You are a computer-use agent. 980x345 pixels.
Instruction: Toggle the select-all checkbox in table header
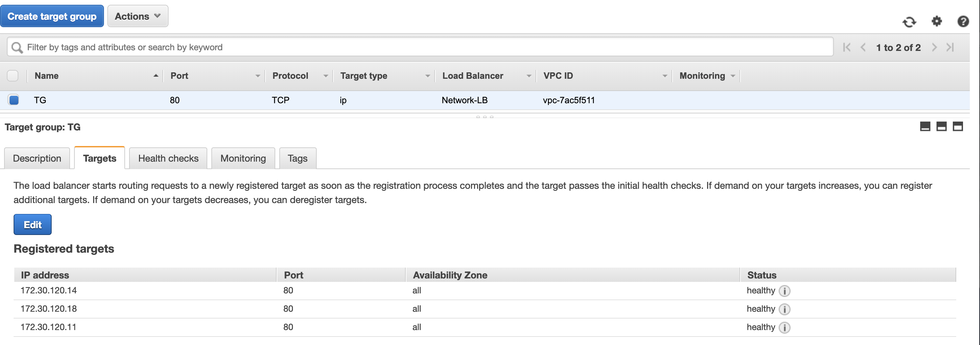[x=13, y=76]
